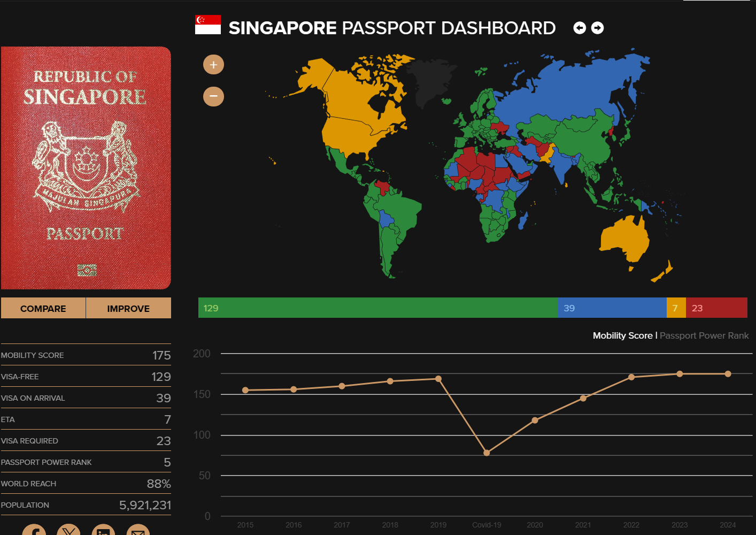756x535 pixels.
Task: Click the 2022 data point on chart
Action: pyautogui.click(x=631, y=377)
